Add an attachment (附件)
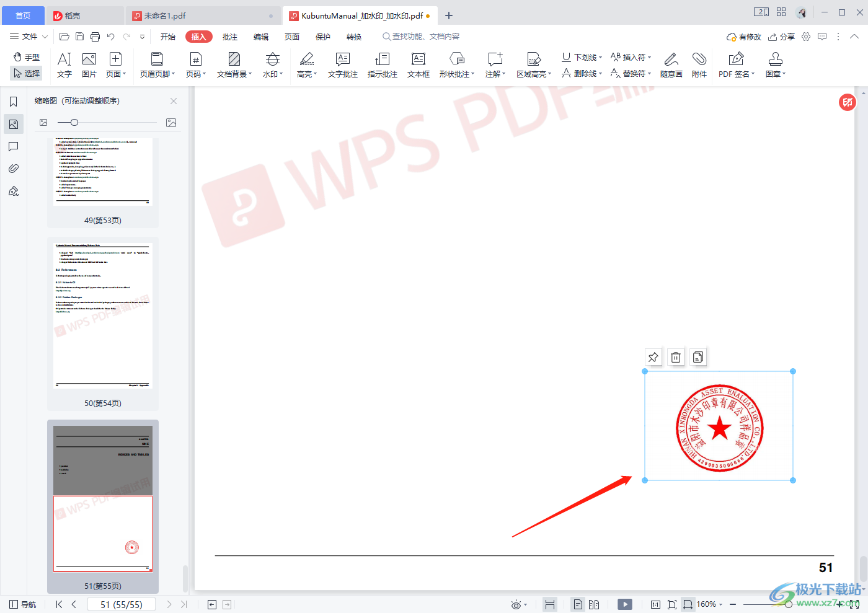Viewport: 868px width, 613px height. pyautogui.click(x=699, y=65)
